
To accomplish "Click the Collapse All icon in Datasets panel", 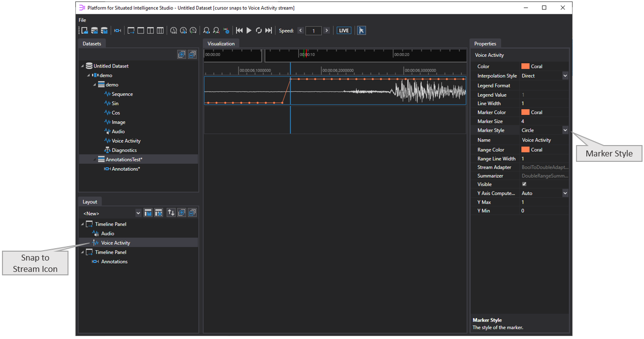I will (x=192, y=55).
